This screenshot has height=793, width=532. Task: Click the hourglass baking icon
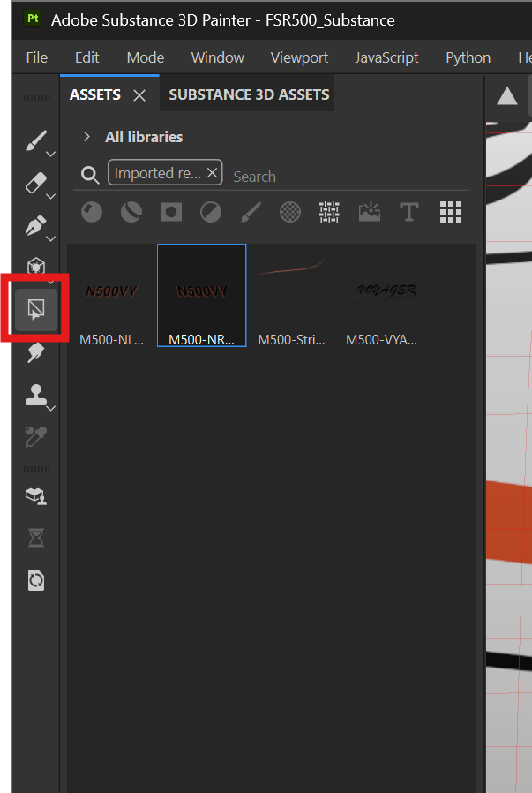[36, 538]
